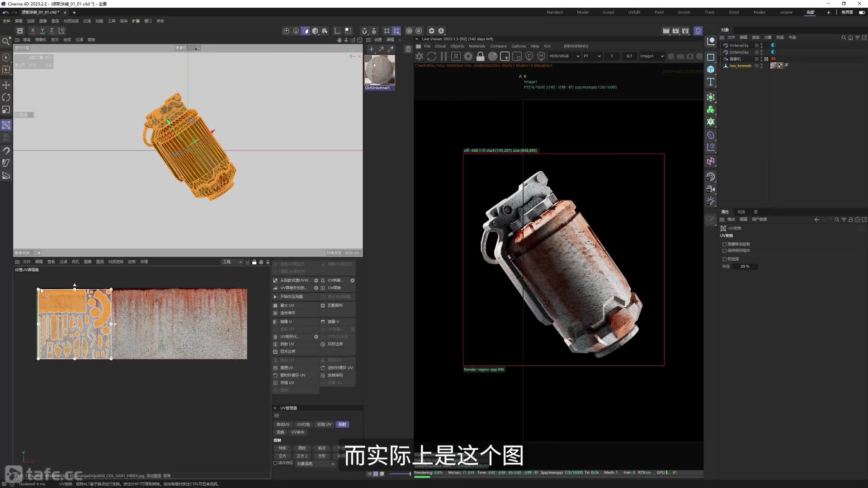This screenshot has height=488, width=868.
Task: Click the deformer (bend) icon in palette
Action: (x=711, y=135)
